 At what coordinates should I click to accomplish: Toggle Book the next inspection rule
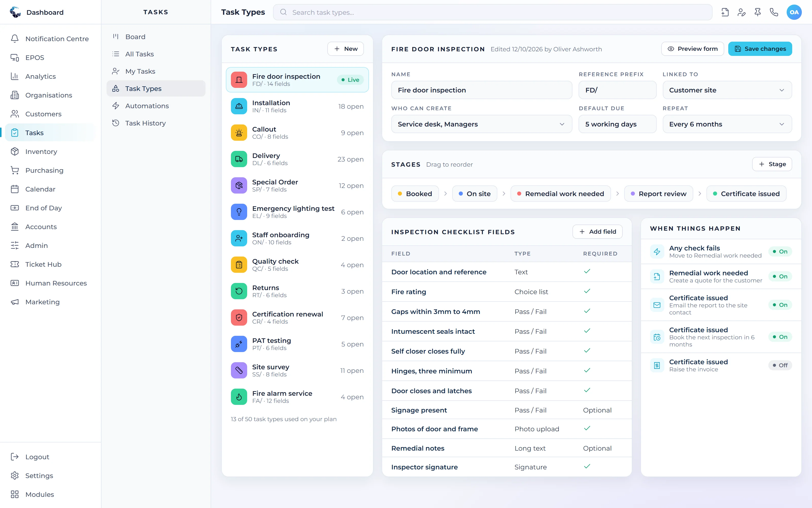click(x=780, y=337)
